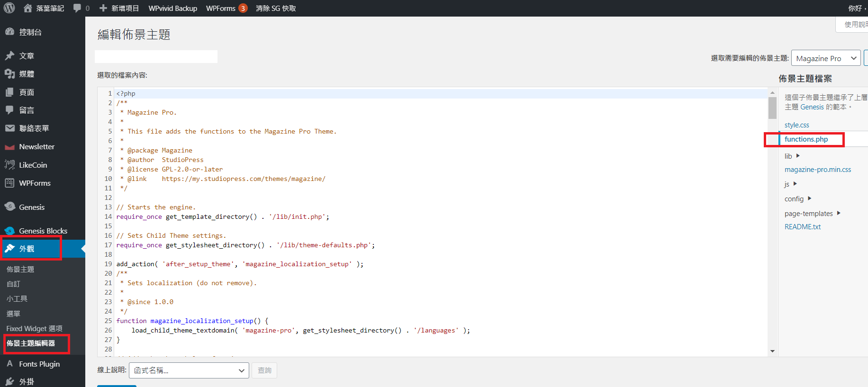Open the 函式名稱 documentation dropdown
Viewport: 868px width, 387px height.
tap(189, 370)
